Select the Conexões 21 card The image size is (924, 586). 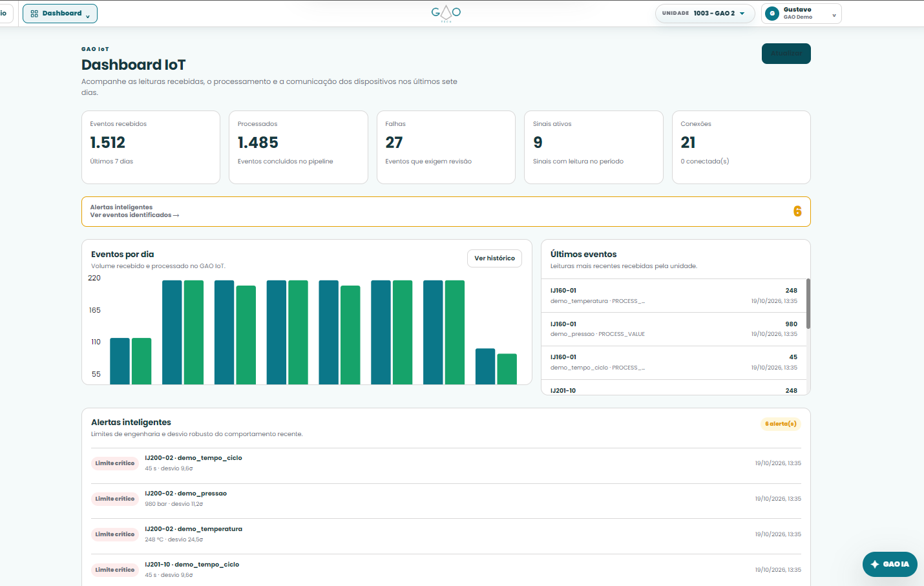(x=741, y=147)
